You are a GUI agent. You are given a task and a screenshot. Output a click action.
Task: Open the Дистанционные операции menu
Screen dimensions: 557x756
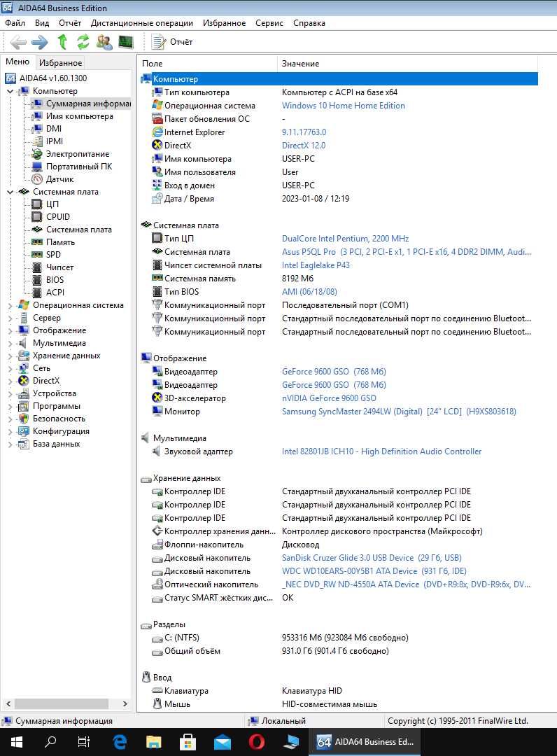coord(141,23)
